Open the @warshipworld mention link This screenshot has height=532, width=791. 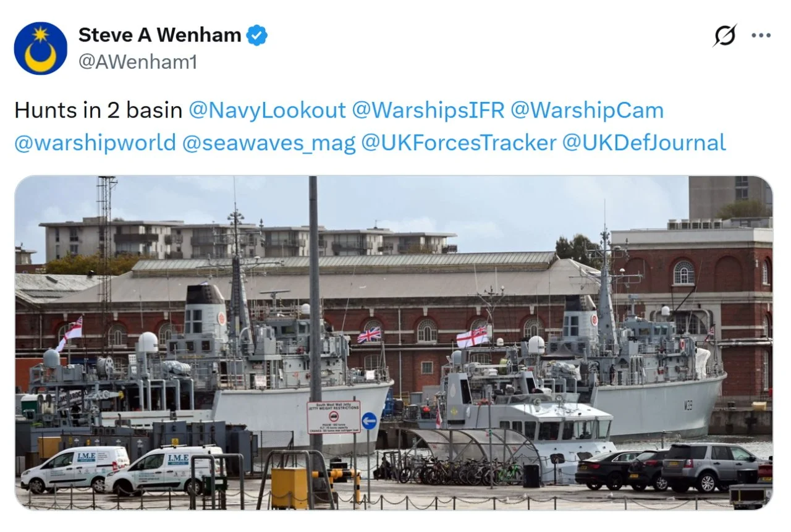[x=95, y=143]
